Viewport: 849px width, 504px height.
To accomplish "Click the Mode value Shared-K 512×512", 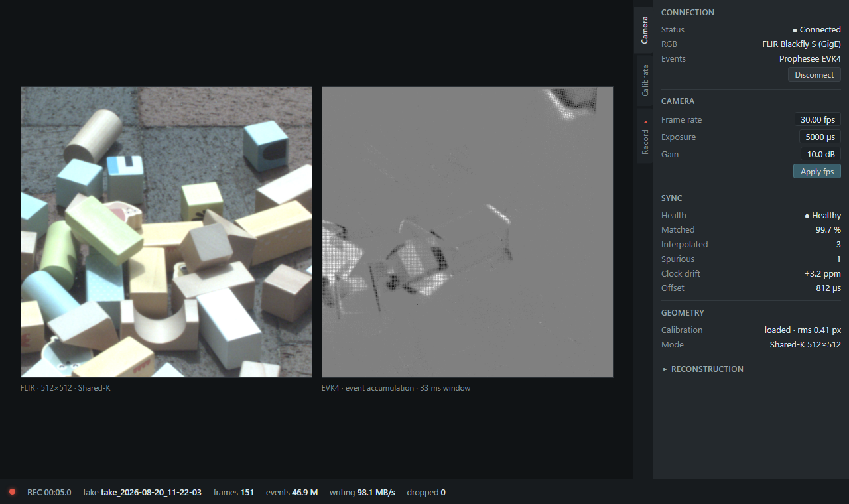I will point(805,345).
